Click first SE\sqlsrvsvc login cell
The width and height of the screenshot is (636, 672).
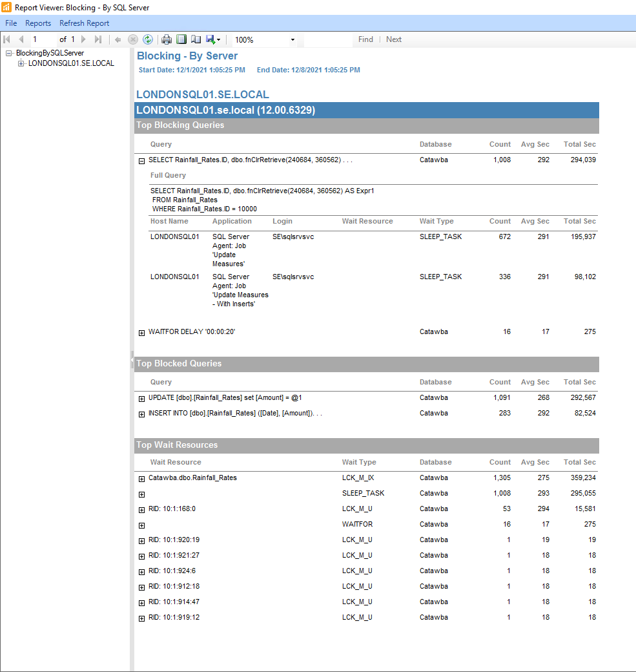click(293, 236)
